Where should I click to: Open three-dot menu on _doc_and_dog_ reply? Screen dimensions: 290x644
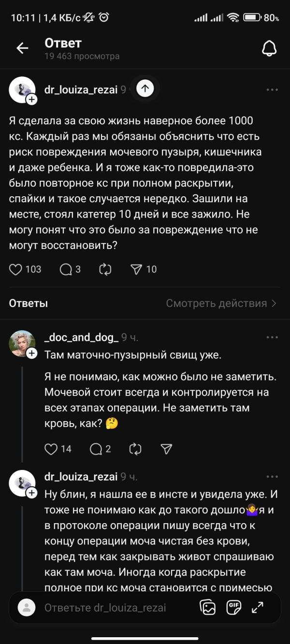click(x=272, y=337)
